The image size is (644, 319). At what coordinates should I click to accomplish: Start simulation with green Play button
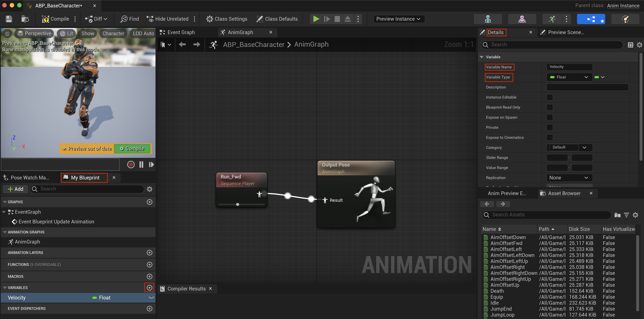[316, 19]
